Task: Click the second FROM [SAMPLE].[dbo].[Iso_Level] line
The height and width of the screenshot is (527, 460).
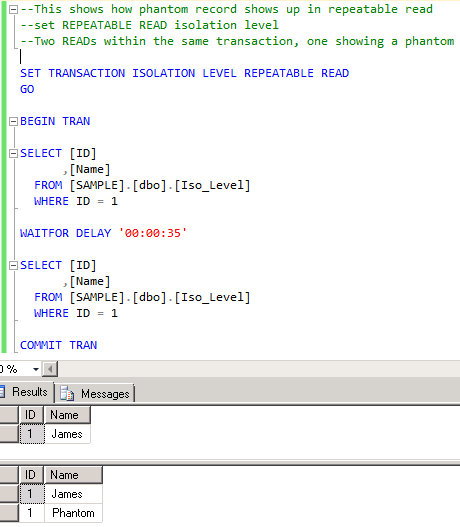Action: (142, 297)
